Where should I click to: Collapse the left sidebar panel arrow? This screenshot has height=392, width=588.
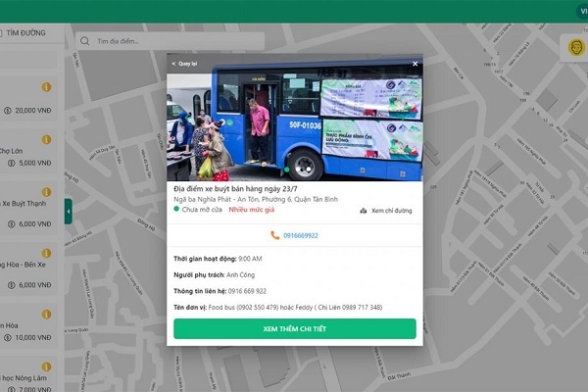point(69,212)
